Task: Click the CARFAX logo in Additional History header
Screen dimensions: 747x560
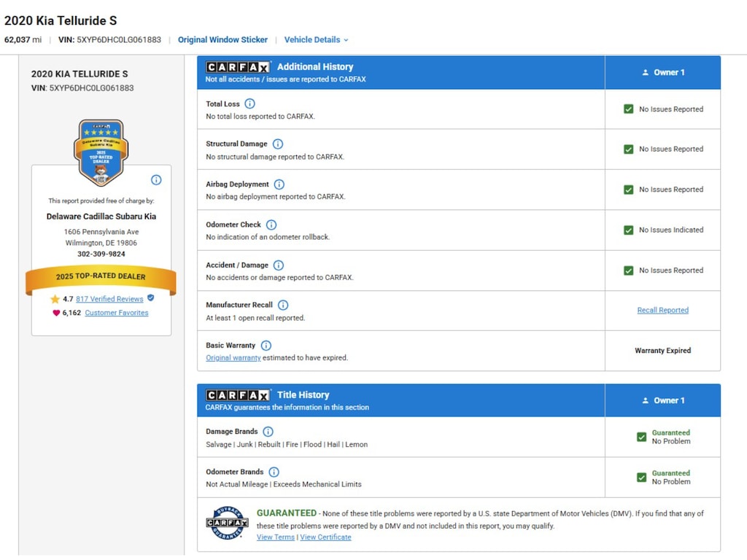Action: click(238, 67)
